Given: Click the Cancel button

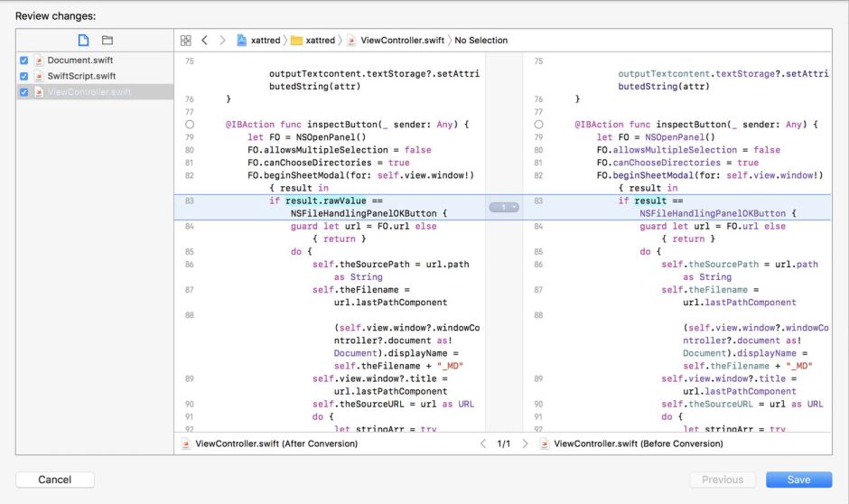Looking at the screenshot, I should (x=54, y=480).
